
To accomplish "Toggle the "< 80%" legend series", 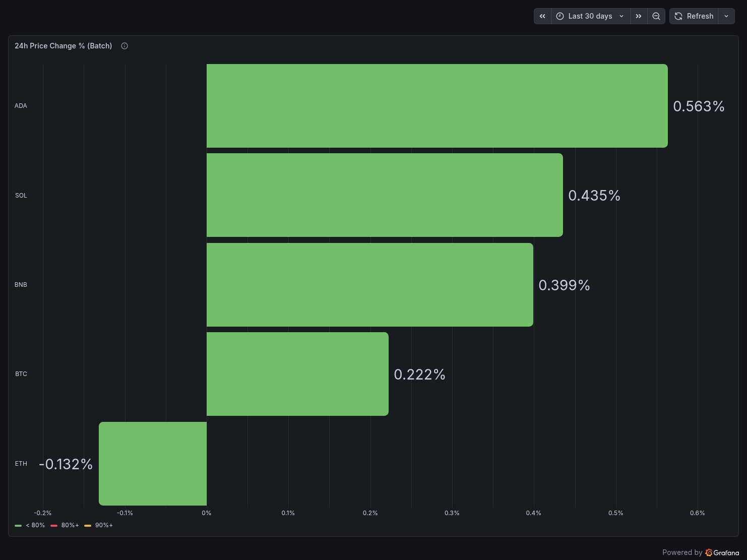I will [x=35, y=525].
